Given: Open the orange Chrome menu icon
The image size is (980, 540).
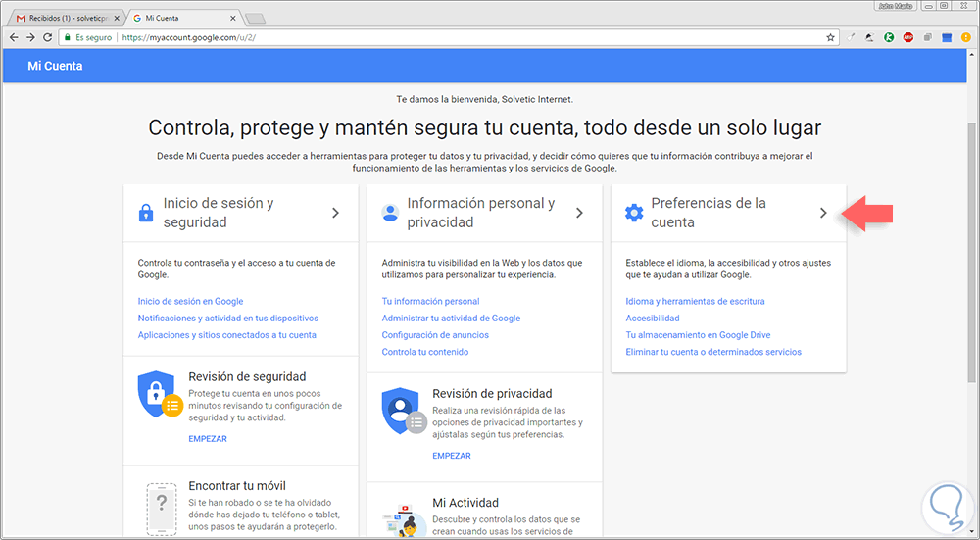Looking at the screenshot, I should [x=966, y=37].
